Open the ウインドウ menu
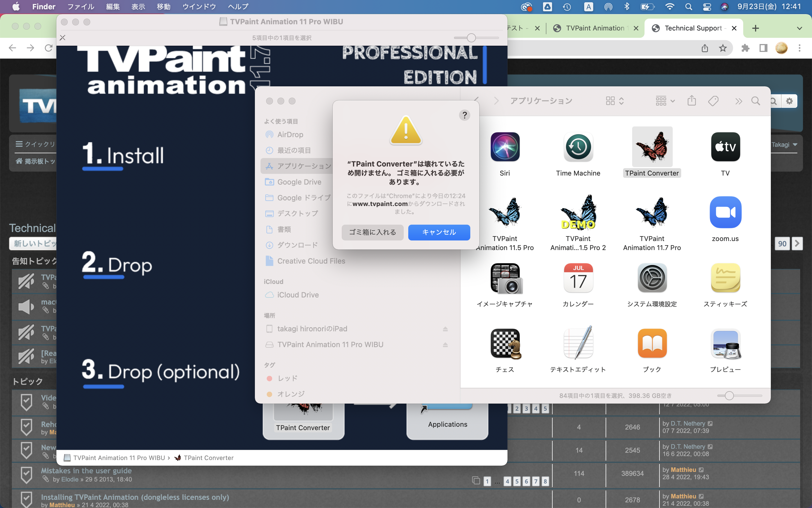 [x=199, y=7]
